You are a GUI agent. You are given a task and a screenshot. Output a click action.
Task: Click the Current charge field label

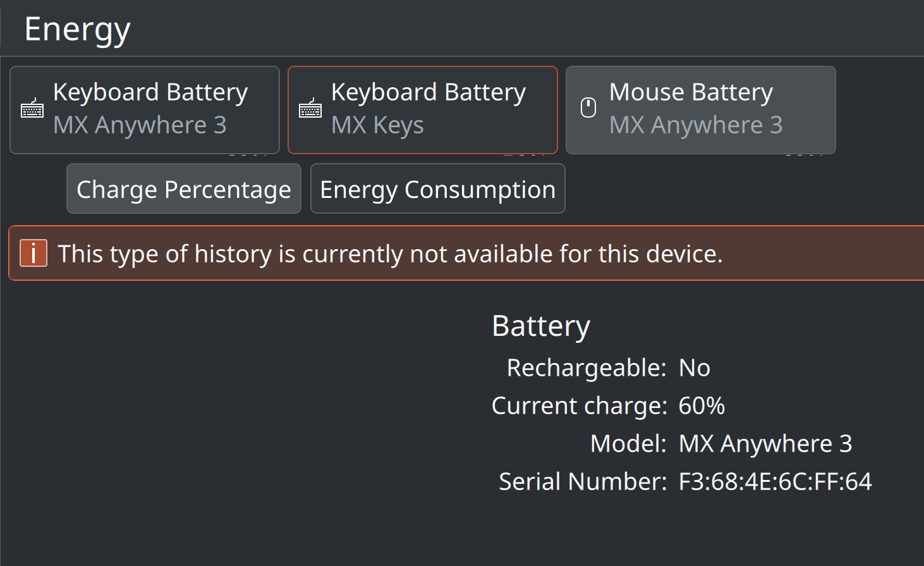tap(580, 406)
